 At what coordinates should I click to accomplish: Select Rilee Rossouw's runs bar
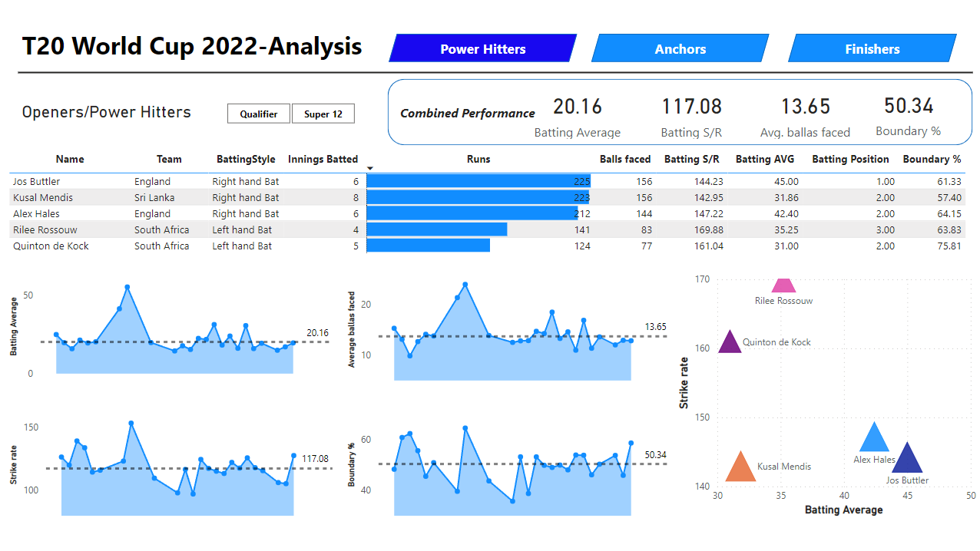pyautogui.click(x=436, y=229)
